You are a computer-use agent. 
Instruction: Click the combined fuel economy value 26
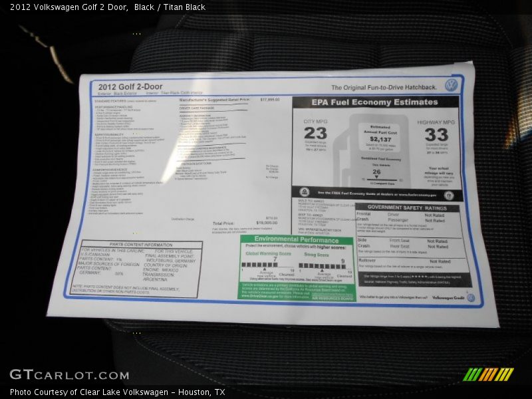tap(376, 172)
